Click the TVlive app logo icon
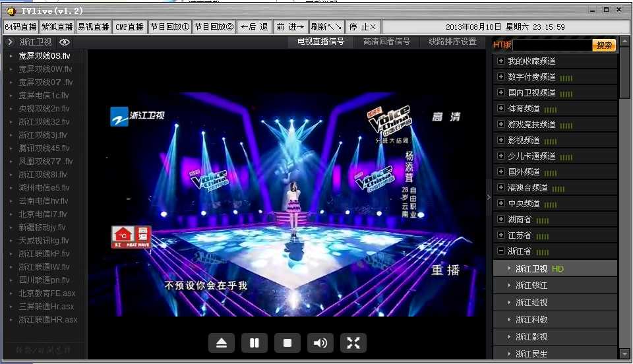Screen dimensions: 633x364 pyautogui.click(x=11, y=11)
